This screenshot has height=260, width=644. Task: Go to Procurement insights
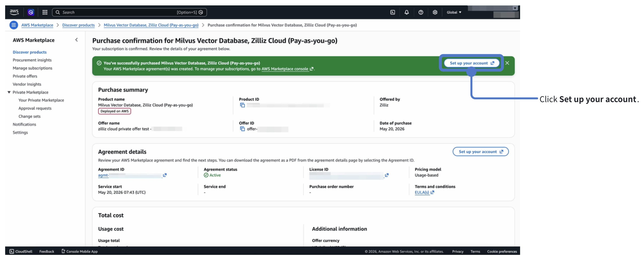(x=32, y=60)
